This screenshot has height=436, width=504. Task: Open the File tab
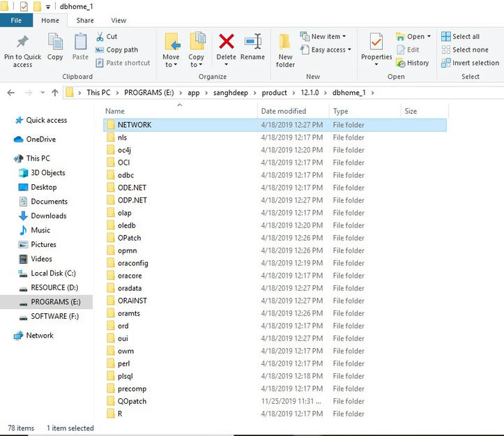point(16,20)
